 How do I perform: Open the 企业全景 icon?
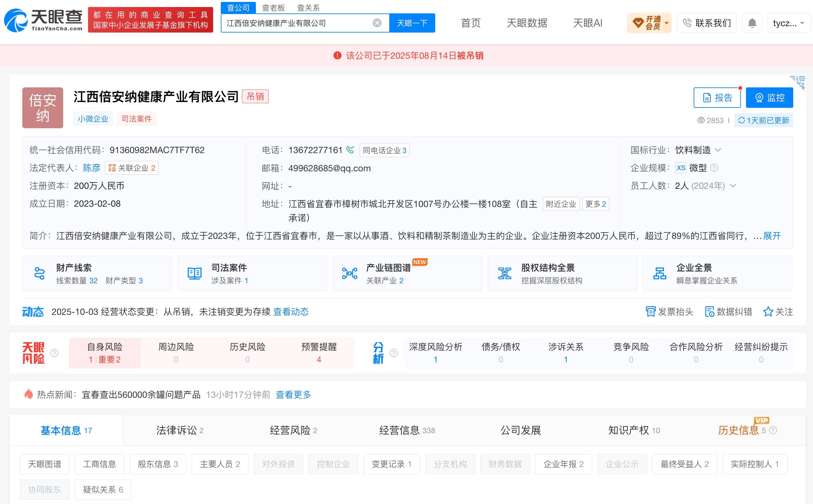pyautogui.click(x=659, y=273)
